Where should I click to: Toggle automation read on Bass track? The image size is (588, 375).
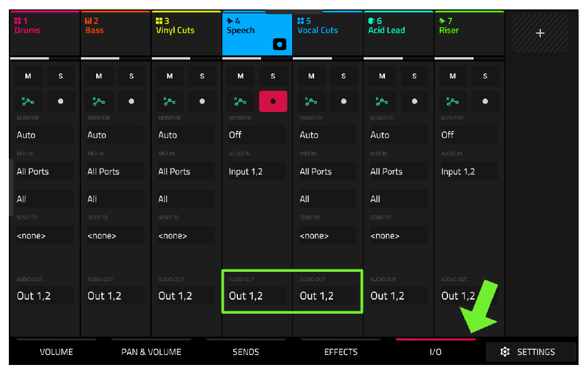pos(99,101)
